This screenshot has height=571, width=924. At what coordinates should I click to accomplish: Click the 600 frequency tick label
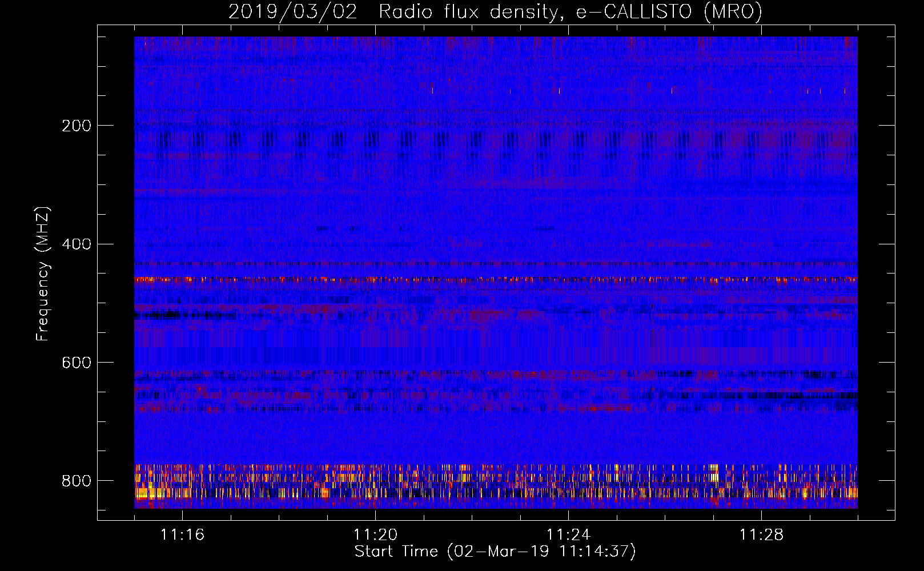(77, 363)
